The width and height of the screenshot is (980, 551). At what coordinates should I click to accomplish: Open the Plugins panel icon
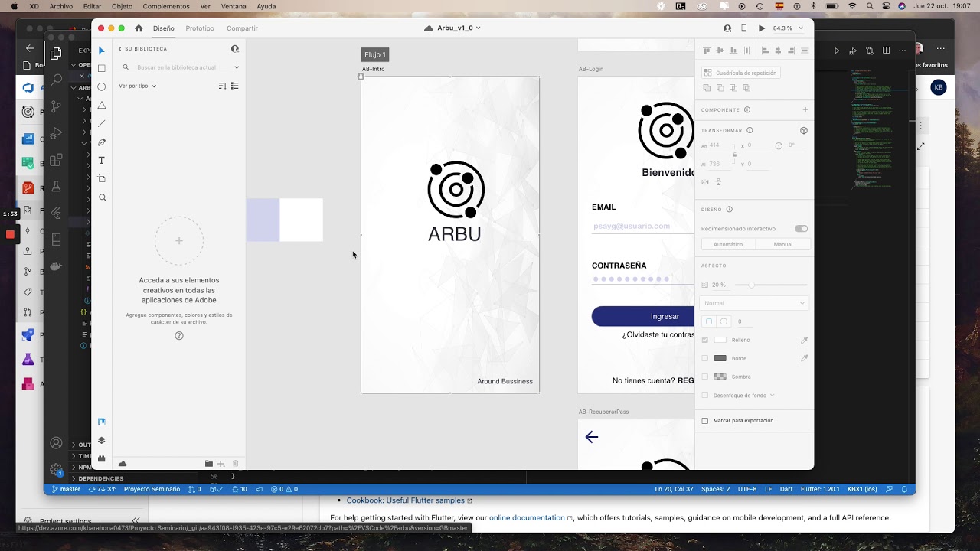tap(102, 459)
